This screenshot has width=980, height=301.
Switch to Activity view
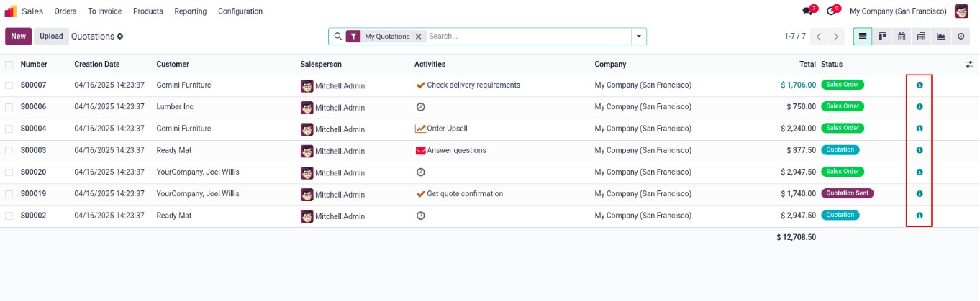[961, 37]
